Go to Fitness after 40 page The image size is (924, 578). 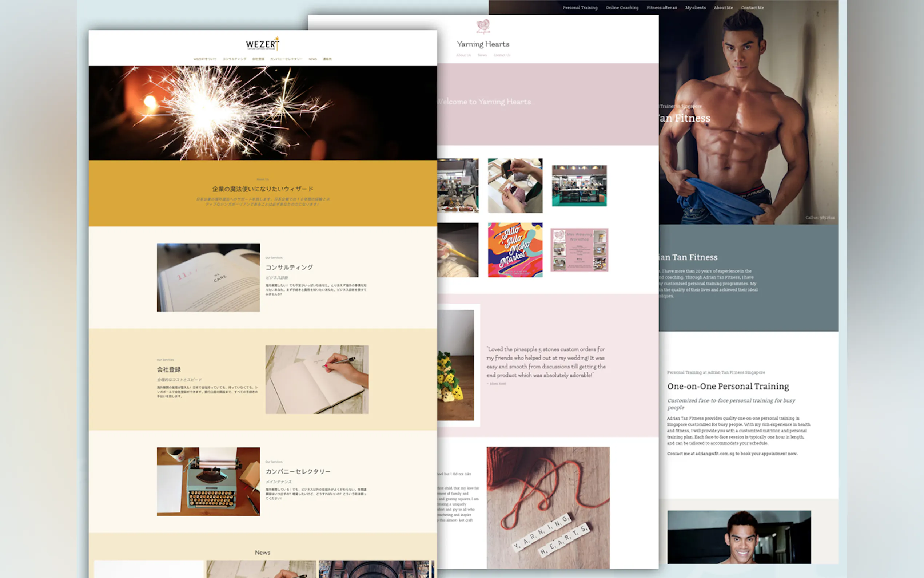tap(662, 8)
